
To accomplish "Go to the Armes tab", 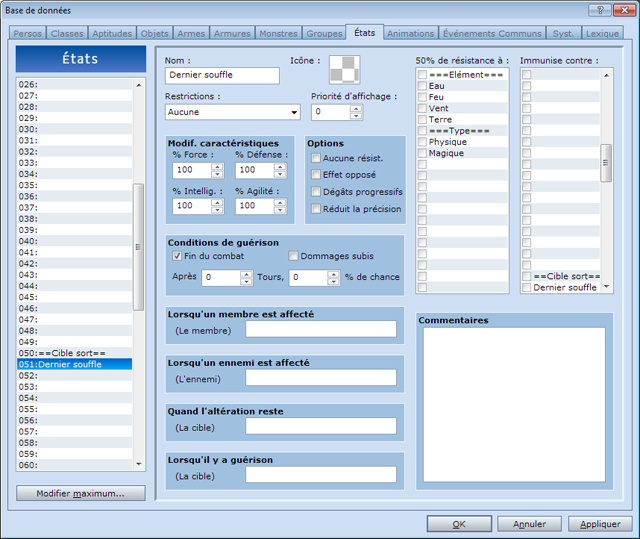I will click(191, 33).
